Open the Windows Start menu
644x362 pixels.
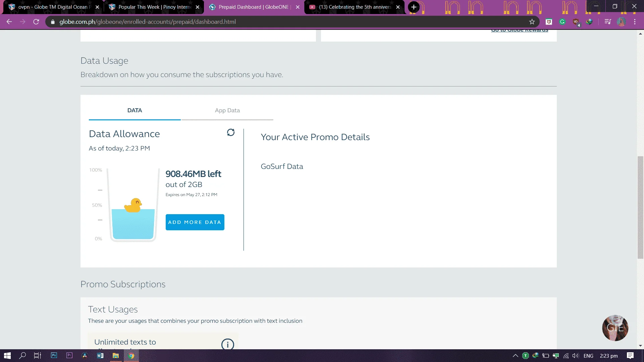7,356
